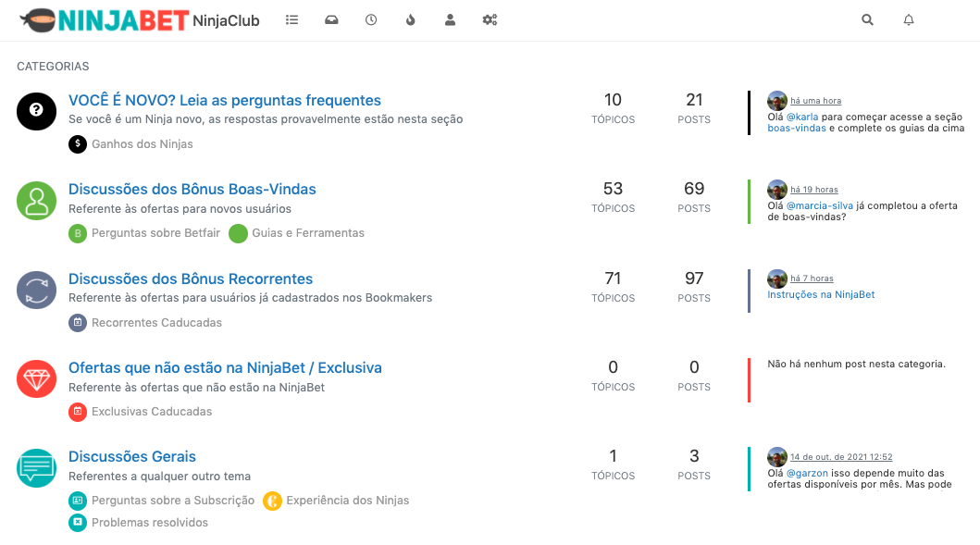Open the admin gears icon
This screenshot has width=980, height=545.
tap(490, 19)
